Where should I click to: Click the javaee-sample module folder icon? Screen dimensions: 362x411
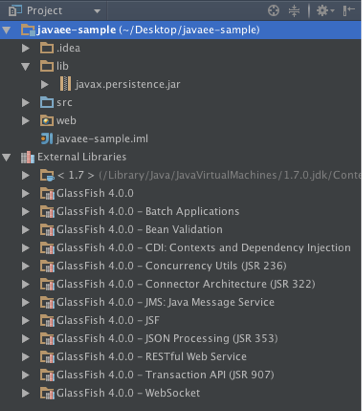(28, 30)
